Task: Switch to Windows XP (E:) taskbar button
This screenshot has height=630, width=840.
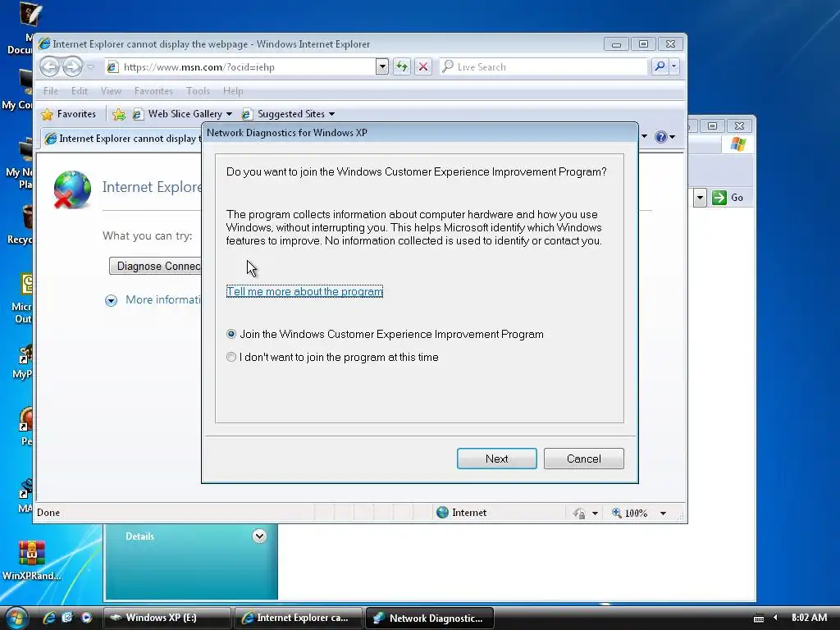Action: click(x=166, y=618)
